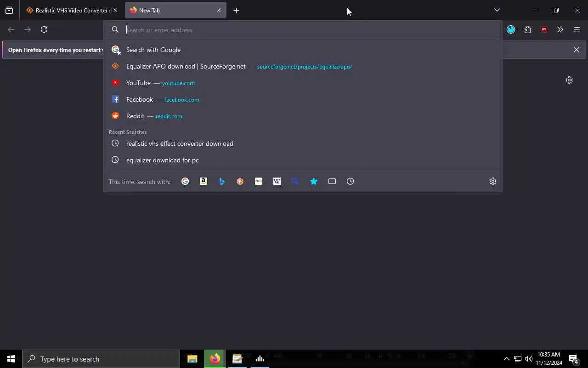
Task: Click the facebook.com URL text
Action: [182, 100]
